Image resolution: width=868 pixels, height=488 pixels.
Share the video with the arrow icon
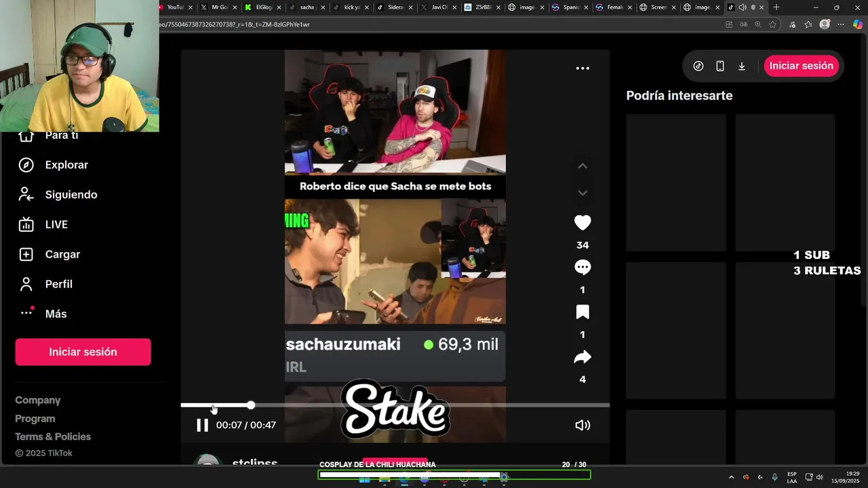(583, 357)
